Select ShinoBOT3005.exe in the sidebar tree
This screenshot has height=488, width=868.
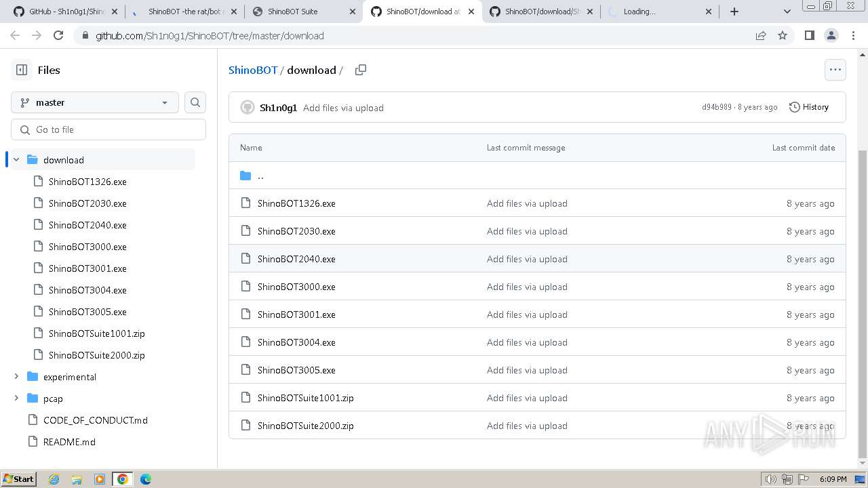(87, 312)
